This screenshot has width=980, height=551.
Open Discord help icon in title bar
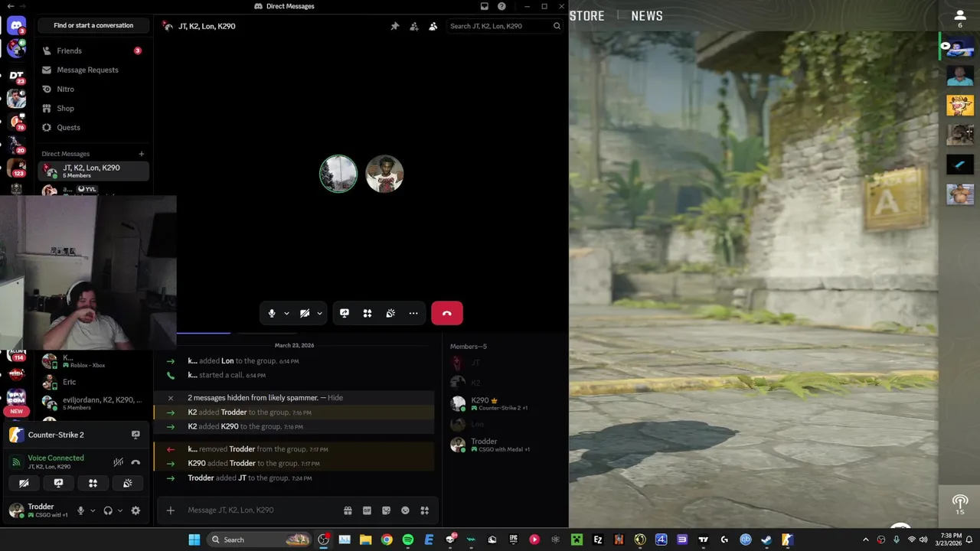pos(501,6)
